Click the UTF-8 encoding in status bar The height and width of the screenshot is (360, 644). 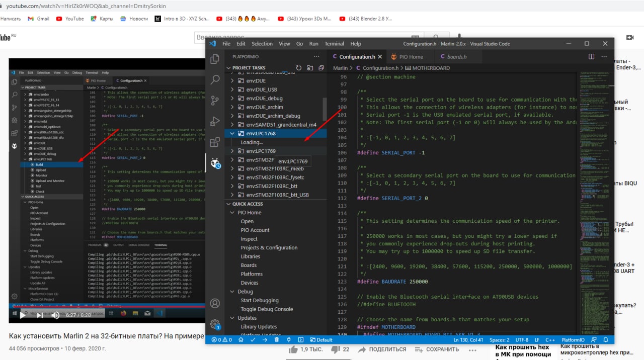click(522, 340)
